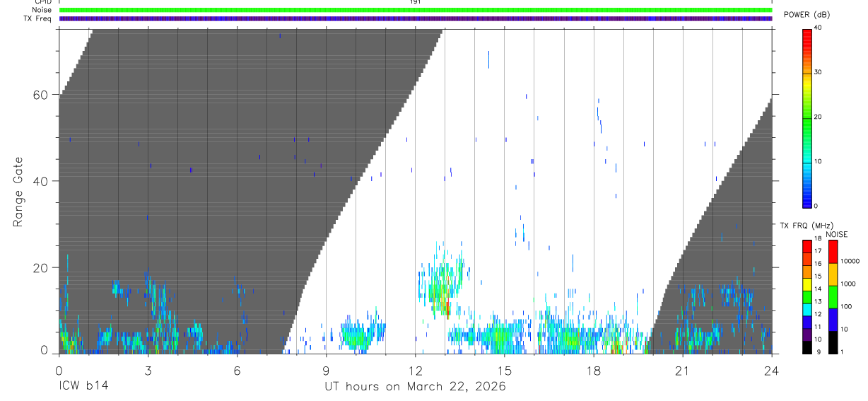Viewport: 868px width, 401px height.
Task: Click the 16 MHz tick label
Action: coord(817,264)
